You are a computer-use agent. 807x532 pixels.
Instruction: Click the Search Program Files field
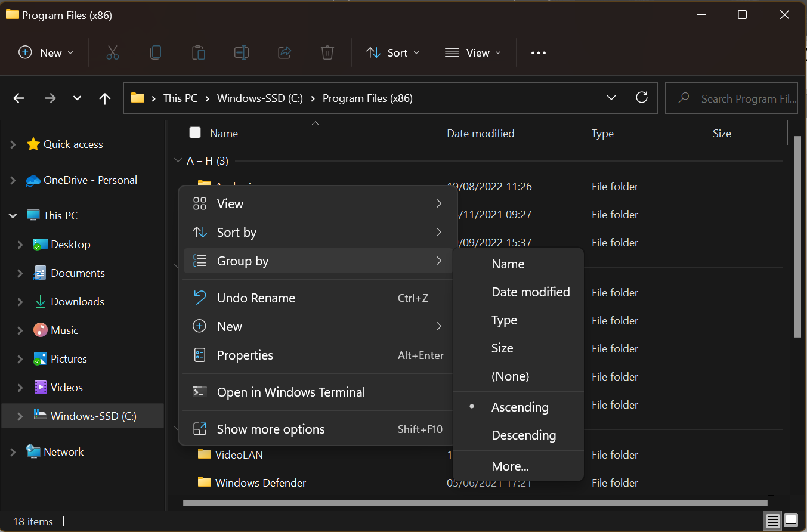(x=740, y=98)
